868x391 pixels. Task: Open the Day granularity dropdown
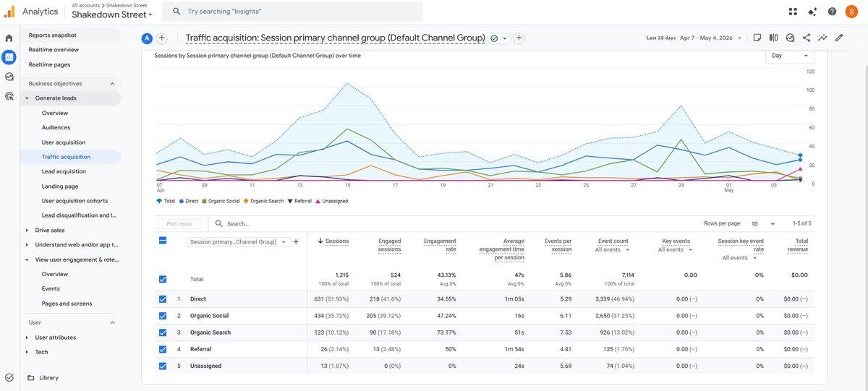click(x=790, y=56)
